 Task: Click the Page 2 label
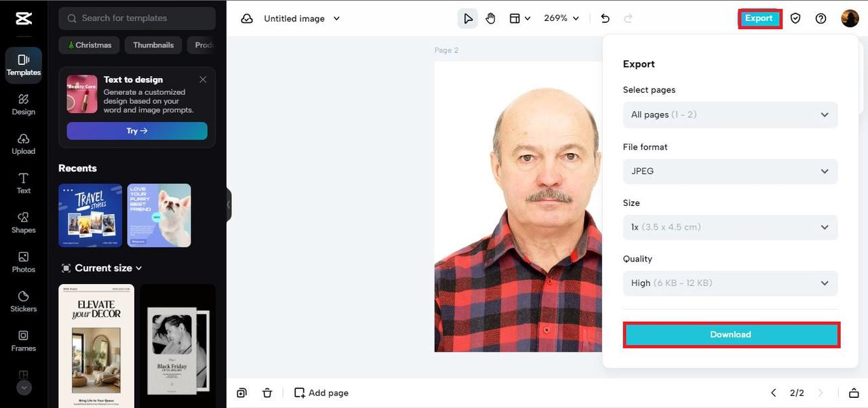pyautogui.click(x=446, y=50)
